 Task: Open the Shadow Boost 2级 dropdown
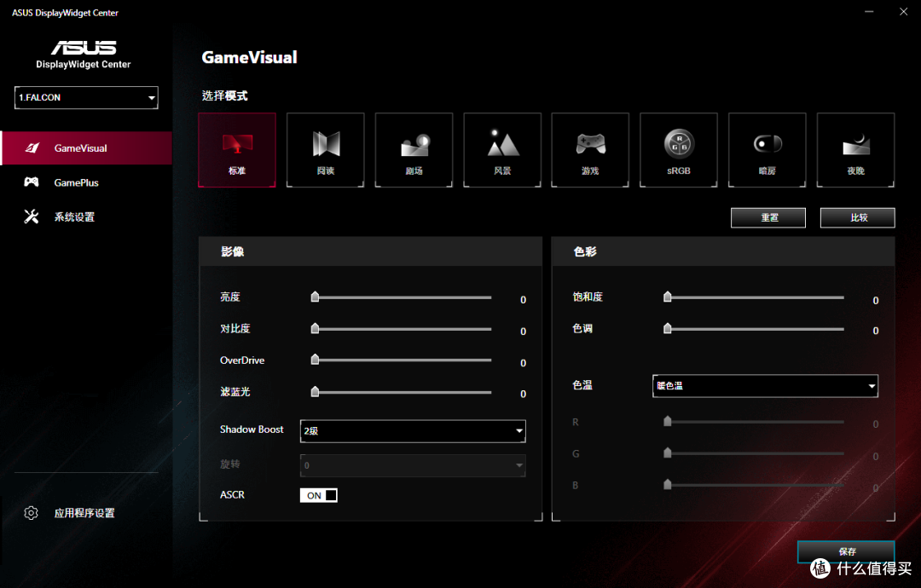[413, 430]
